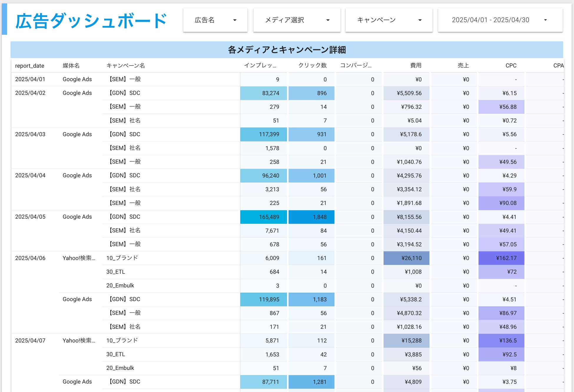Click the arrow icon in 広告名 filter
The image size is (574, 392).
coord(235,20)
